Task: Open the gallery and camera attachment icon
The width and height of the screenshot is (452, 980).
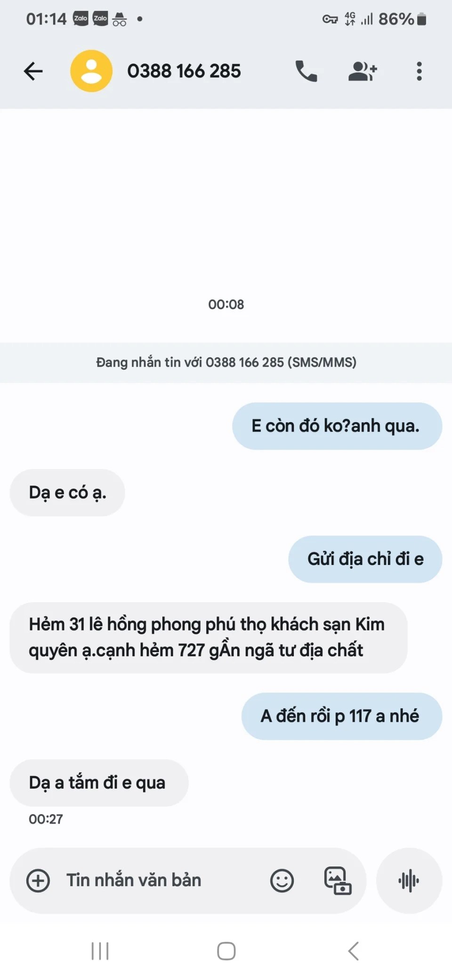Action: click(338, 881)
